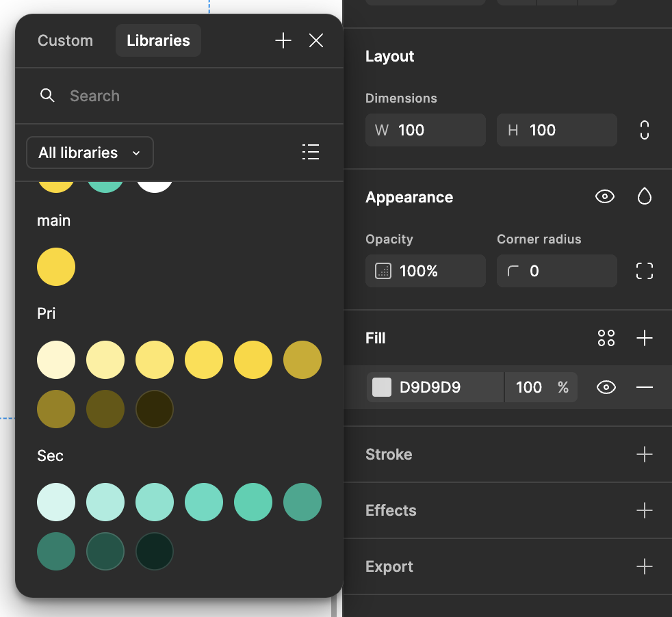
Task: Click the Export section label
Action: pos(389,566)
